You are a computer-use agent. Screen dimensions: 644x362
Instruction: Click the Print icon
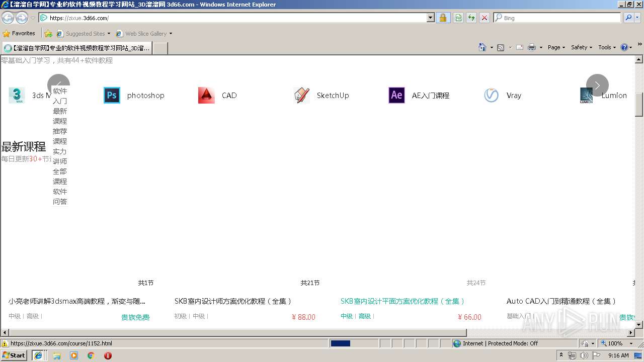pos(532,47)
